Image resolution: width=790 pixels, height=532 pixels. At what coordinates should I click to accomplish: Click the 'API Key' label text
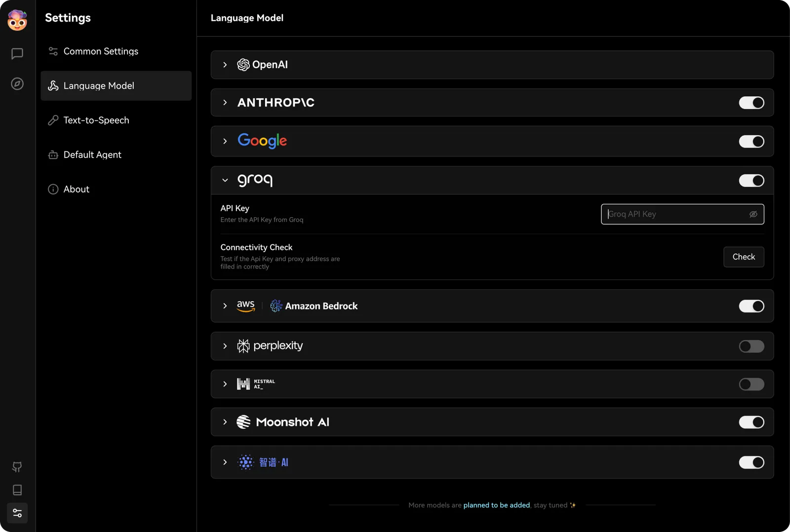pos(235,208)
